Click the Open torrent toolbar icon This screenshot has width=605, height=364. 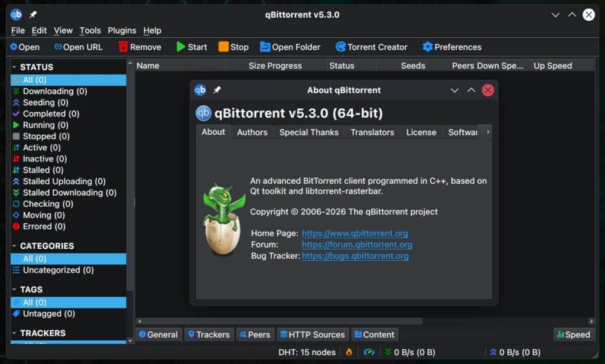pyautogui.click(x=14, y=47)
